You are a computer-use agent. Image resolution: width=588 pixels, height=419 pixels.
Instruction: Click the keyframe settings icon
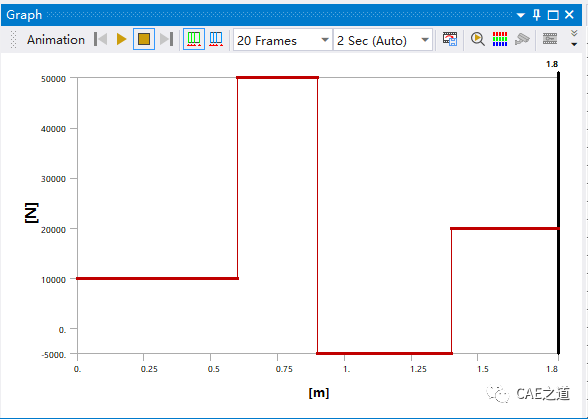click(x=550, y=39)
